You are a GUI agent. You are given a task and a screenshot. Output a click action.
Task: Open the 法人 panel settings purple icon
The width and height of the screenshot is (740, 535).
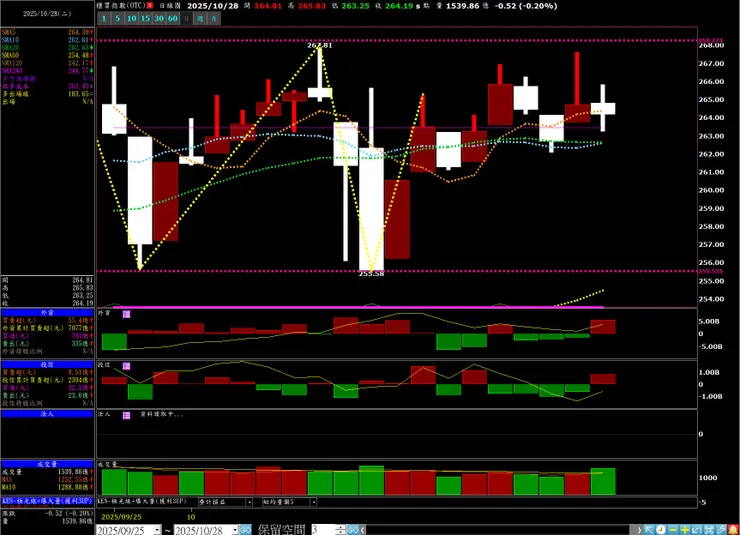click(126, 415)
